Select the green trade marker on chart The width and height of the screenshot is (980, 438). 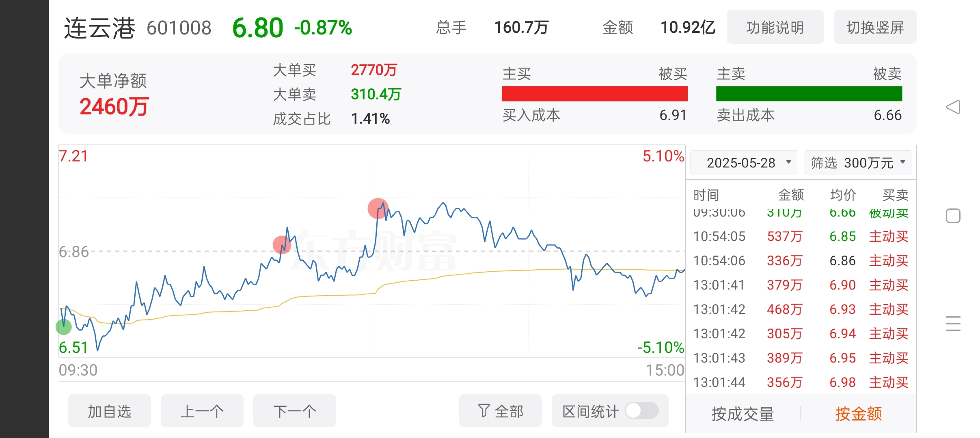click(64, 326)
